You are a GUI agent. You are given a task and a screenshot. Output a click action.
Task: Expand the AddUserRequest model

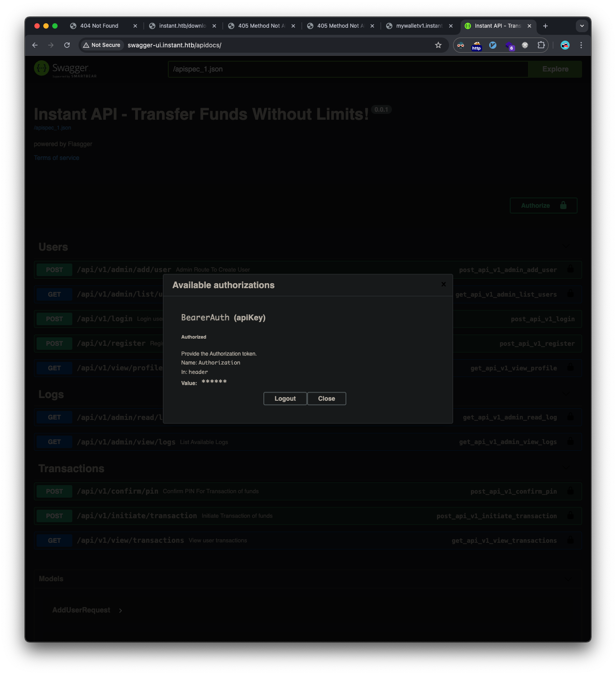120,610
